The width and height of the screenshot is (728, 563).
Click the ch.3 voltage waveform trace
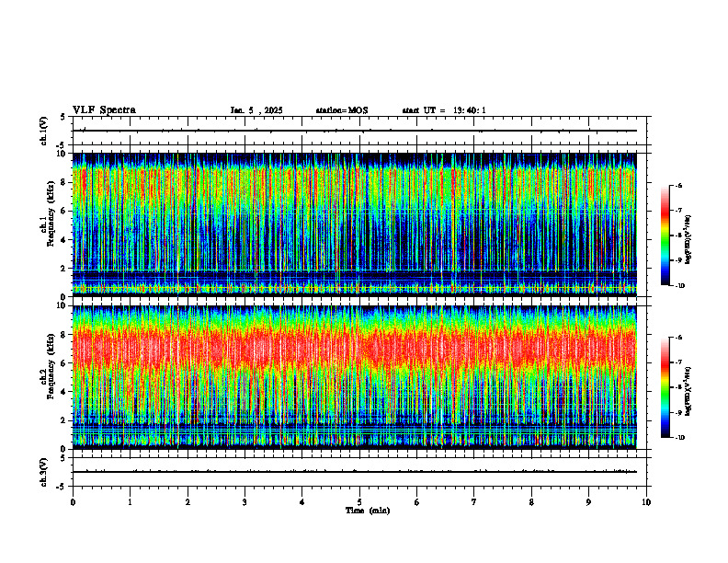354,472
